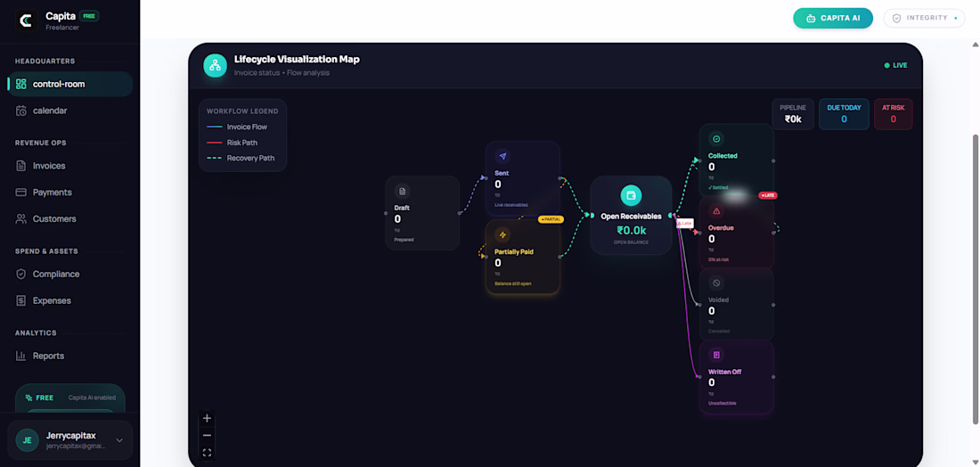
Task: Open the calendar menu item
Action: [x=70, y=111]
